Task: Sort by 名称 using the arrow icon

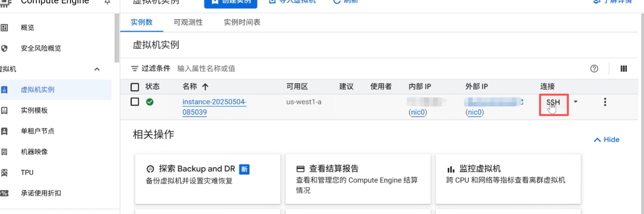Action: (205, 87)
